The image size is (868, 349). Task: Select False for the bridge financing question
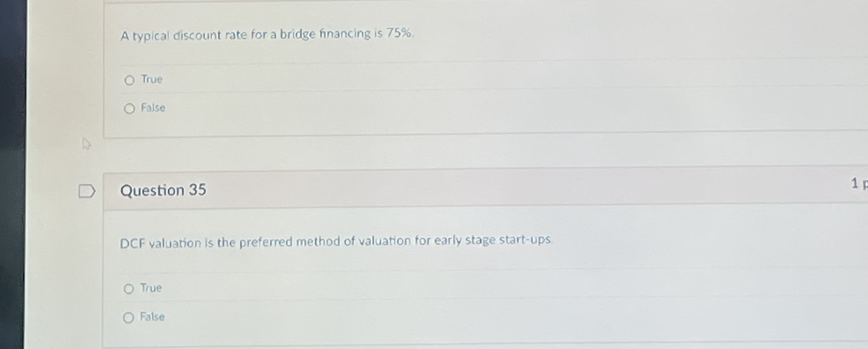(x=130, y=109)
